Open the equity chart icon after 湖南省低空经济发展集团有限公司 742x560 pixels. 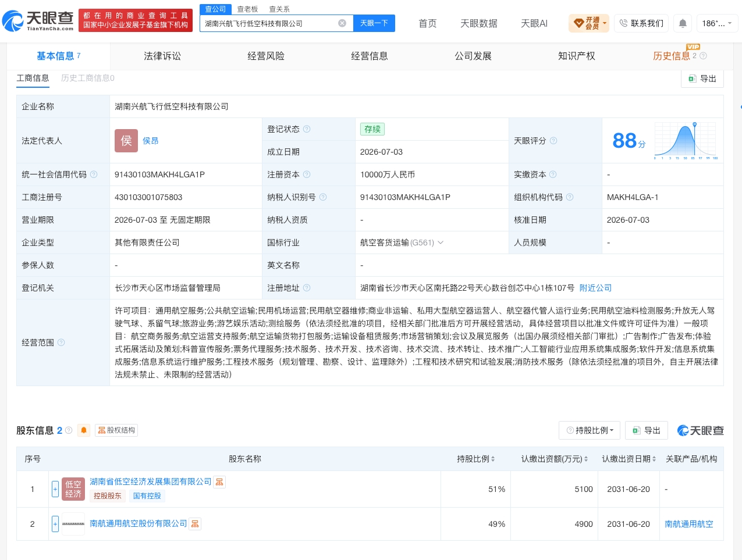219,481
